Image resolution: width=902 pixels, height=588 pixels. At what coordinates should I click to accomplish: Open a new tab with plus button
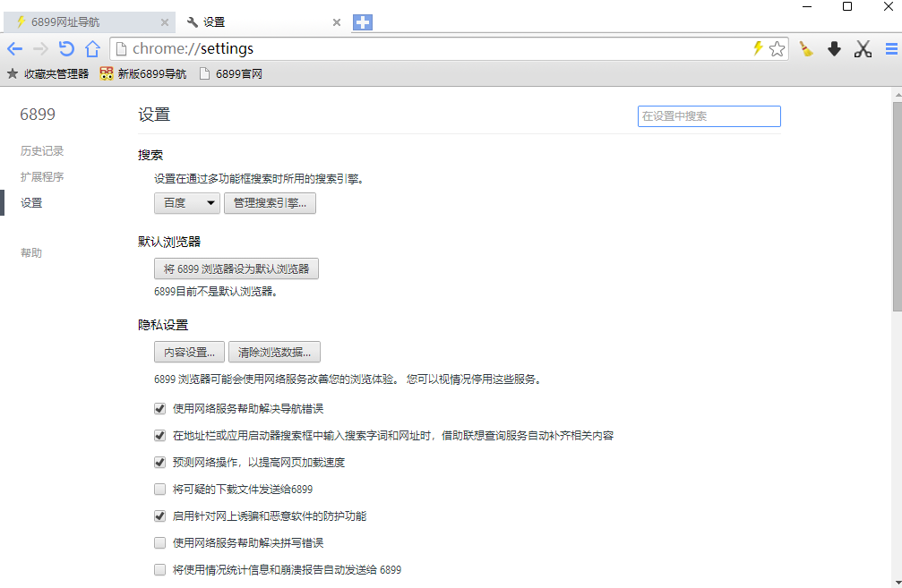point(363,22)
